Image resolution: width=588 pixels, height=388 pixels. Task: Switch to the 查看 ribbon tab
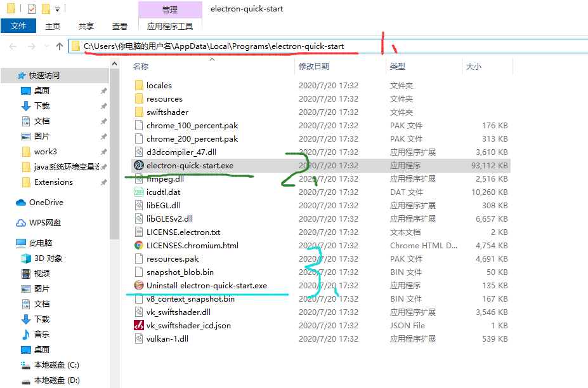pyautogui.click(x=120, y=26)
